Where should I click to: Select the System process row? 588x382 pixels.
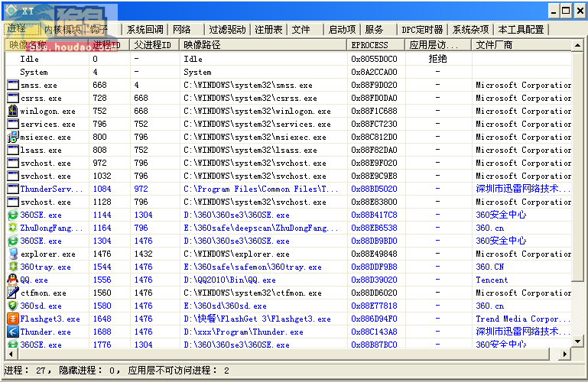[x=288, y=72]
